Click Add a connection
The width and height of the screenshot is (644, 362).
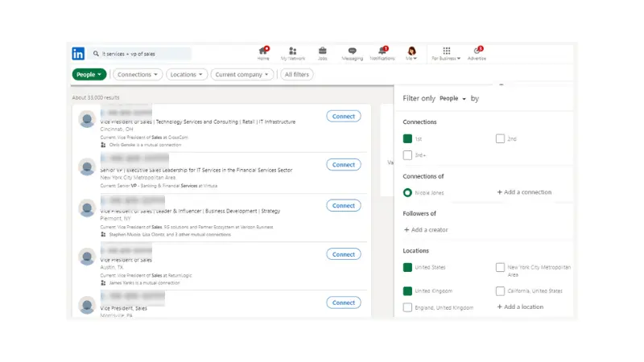tap(524, 192)
